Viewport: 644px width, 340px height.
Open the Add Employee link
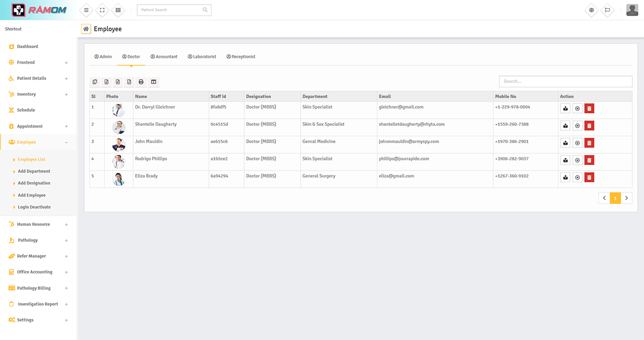(31, 195)
